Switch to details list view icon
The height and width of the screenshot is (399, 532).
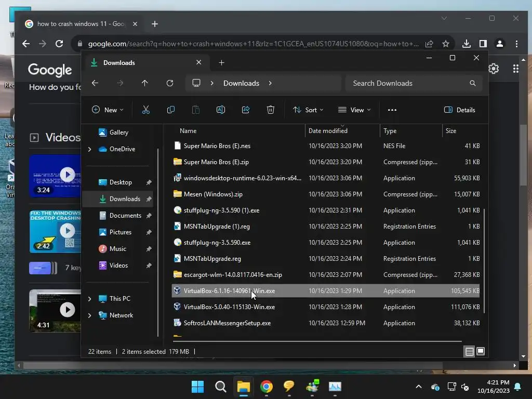pyautogui.click(x=469, y=352)
